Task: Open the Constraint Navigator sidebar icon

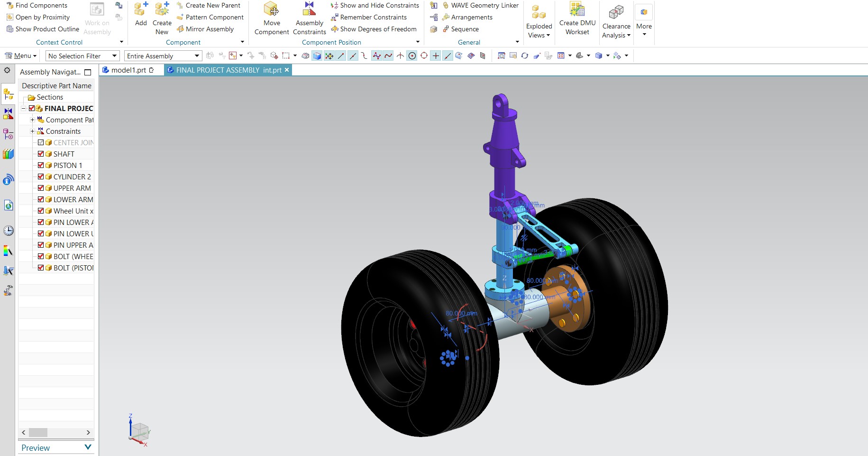Action: (9, 114)
